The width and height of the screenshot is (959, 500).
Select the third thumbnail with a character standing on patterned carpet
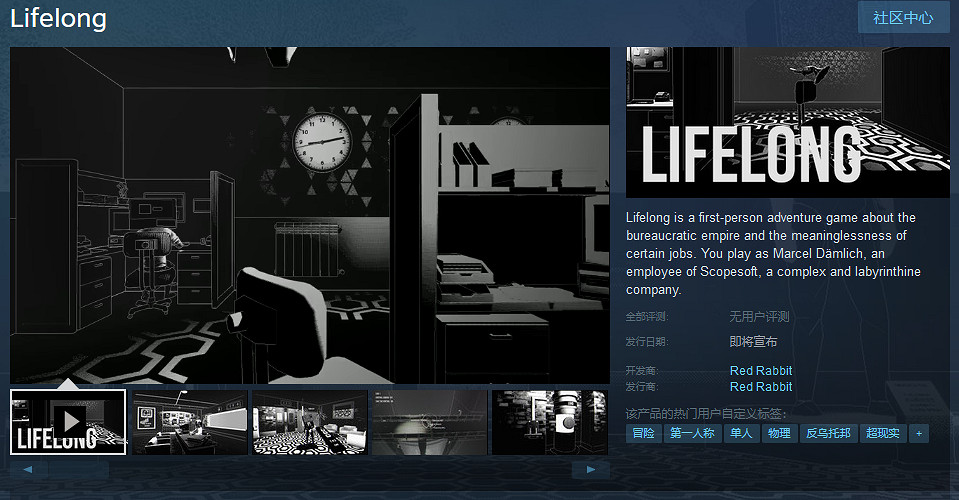310,422
